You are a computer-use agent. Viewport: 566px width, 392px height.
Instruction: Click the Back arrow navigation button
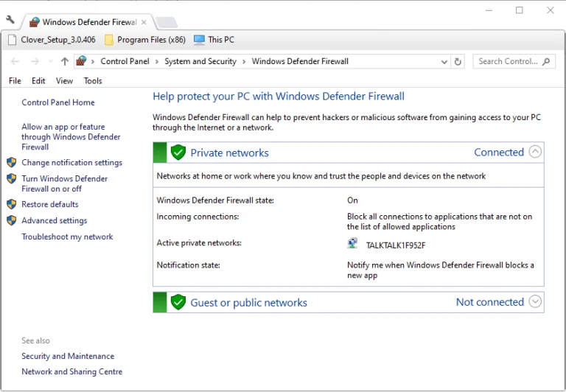tap(15, 62)
